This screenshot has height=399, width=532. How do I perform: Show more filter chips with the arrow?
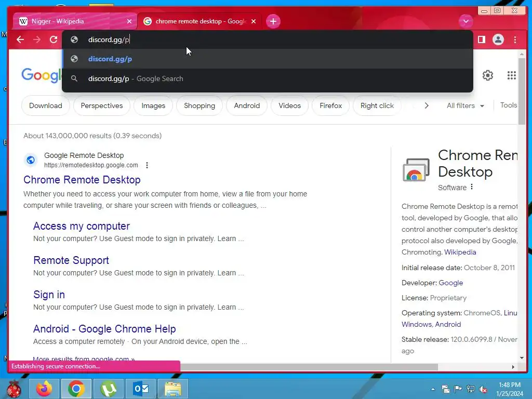427,105
